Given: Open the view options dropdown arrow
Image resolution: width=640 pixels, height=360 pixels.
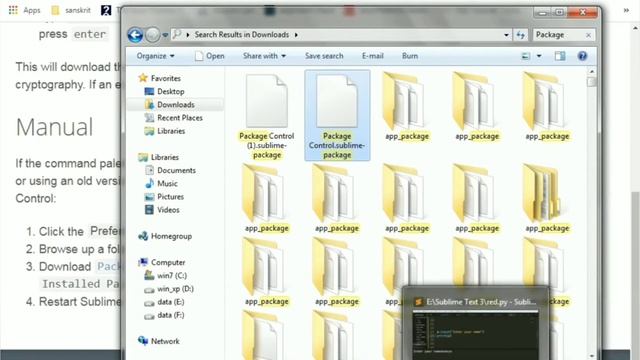Looking at the screenshot, I should coord(539,56).
